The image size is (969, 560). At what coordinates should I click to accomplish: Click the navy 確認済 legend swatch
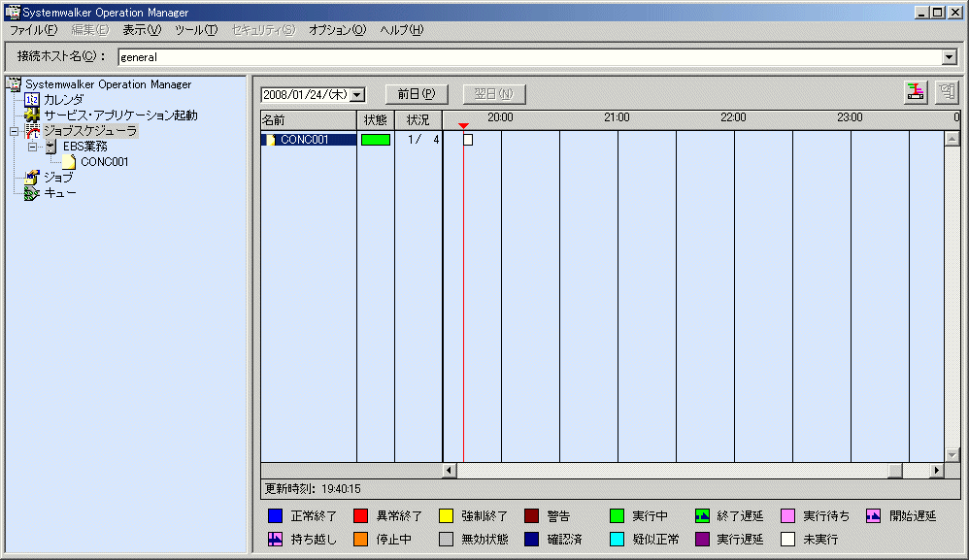pos(531,539)
